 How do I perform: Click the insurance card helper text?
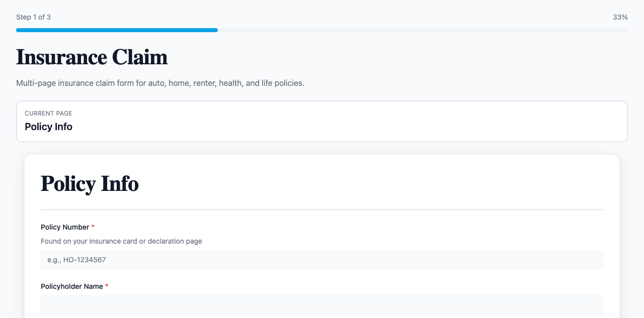[x=121, y=241]
